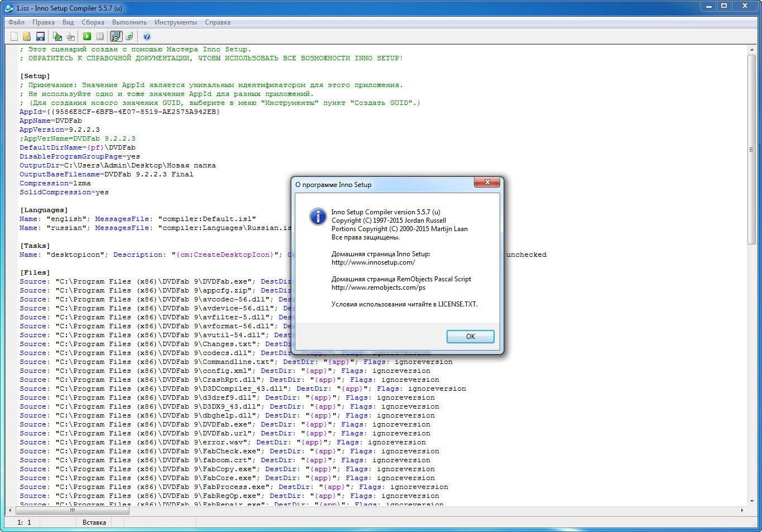This screenshot has height=532, width=762.
Task: Open the Выполнить menu
Action: pyautogui.click(x=130, y=22)
